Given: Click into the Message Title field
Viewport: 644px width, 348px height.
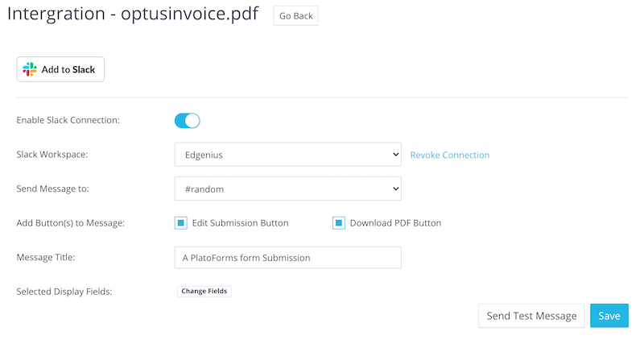Looking at the screenshot, I should tap(288, 258).
